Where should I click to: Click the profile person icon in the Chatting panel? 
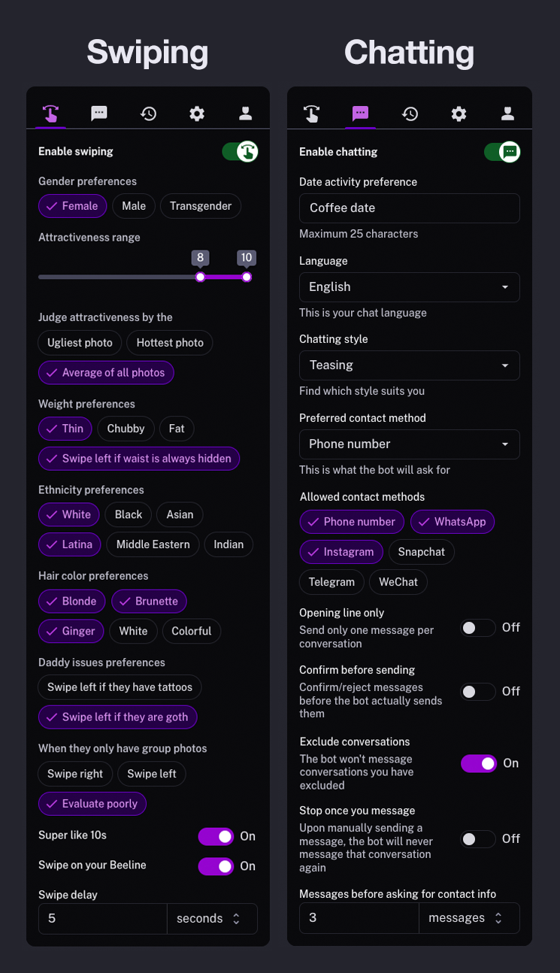coord(507,114)
